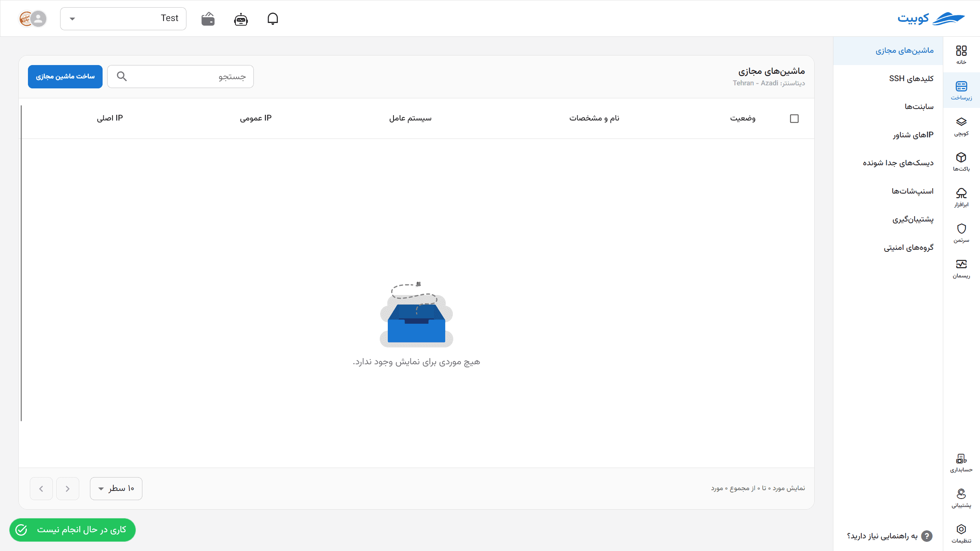Click the search magnifier icon
The image size is (980, 551).
click(122, 77)
